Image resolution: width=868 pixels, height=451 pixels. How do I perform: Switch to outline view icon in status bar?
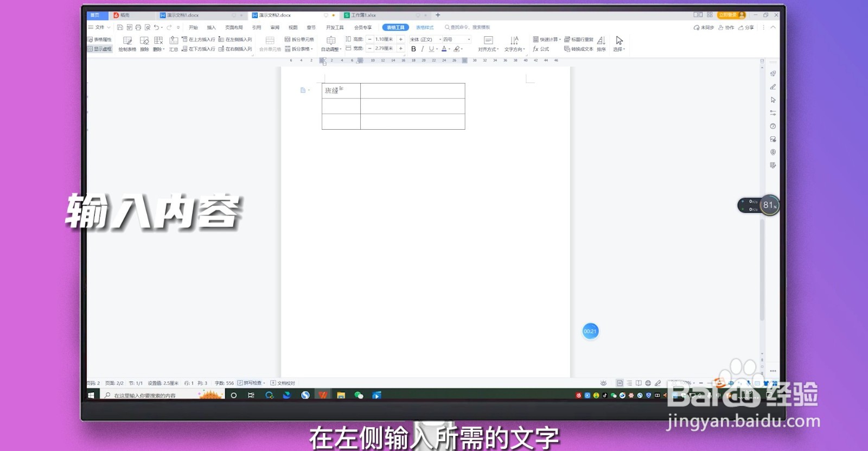click(x=629, y=383)
